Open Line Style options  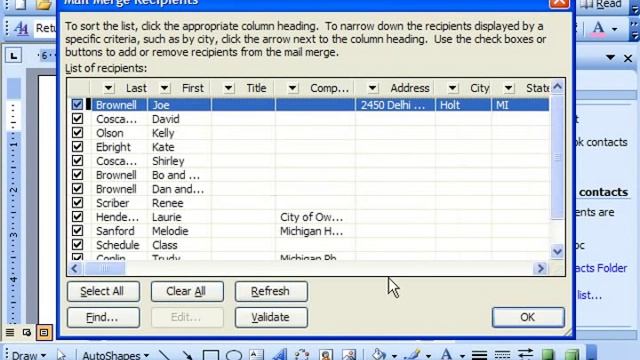[x=479, y=354]
